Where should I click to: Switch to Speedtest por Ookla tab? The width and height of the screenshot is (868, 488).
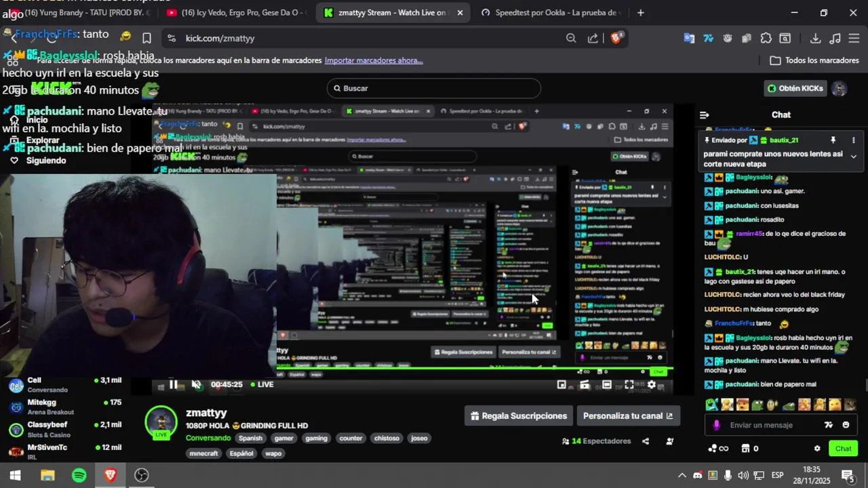click(x=551, y=12)
